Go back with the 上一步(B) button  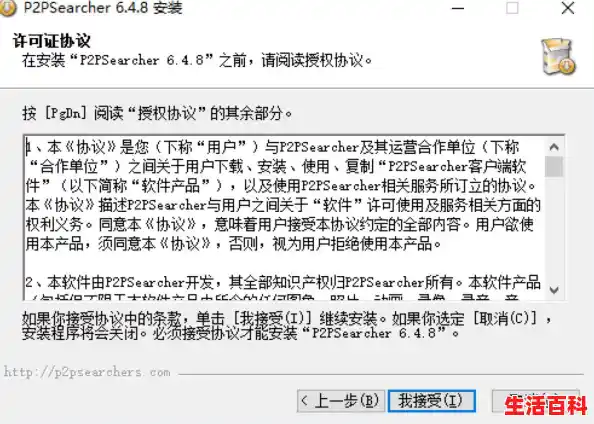[341, 401]
